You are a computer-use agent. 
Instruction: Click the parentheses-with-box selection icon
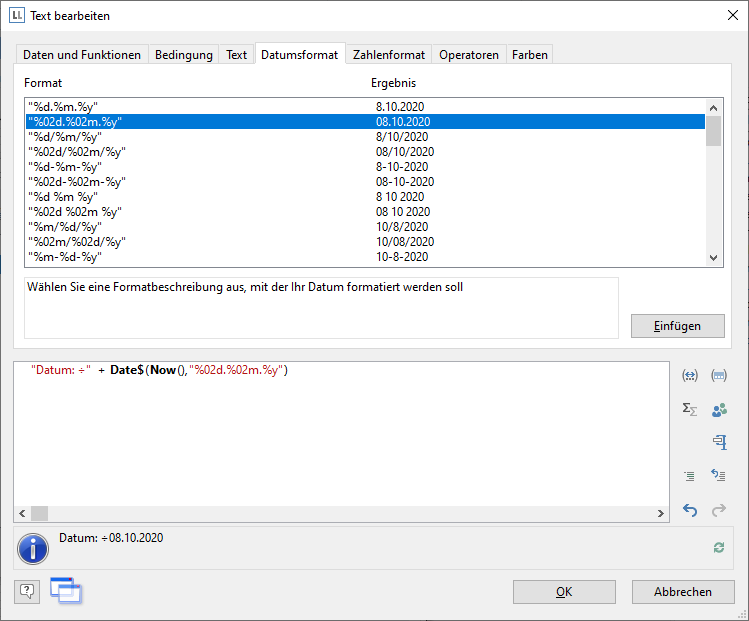coord(718,376)
